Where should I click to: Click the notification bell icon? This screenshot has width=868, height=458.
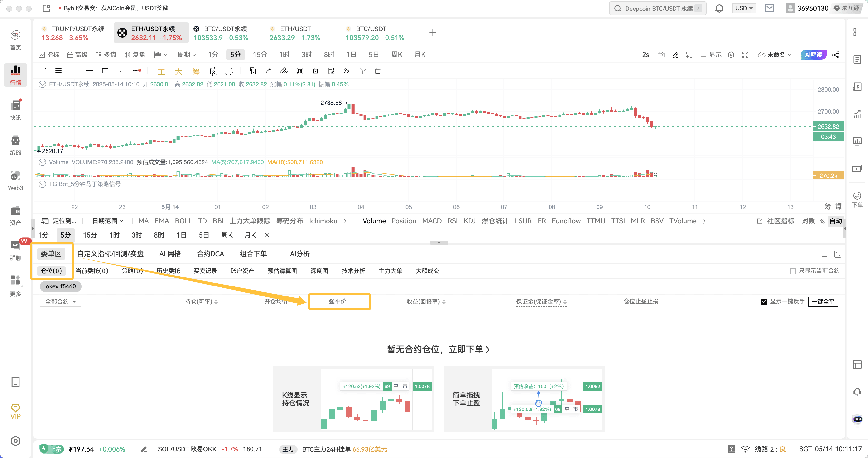pyautogui.click(x=719, y=8)
